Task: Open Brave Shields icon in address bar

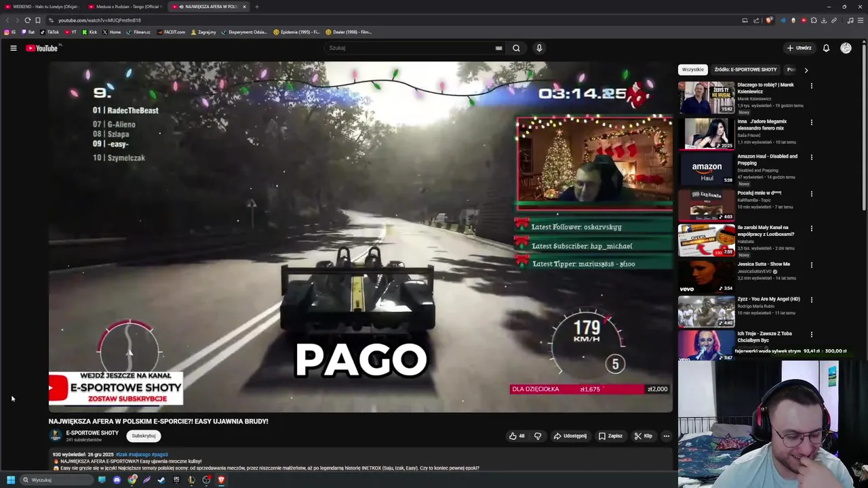Action: click(x=769, y=20)
